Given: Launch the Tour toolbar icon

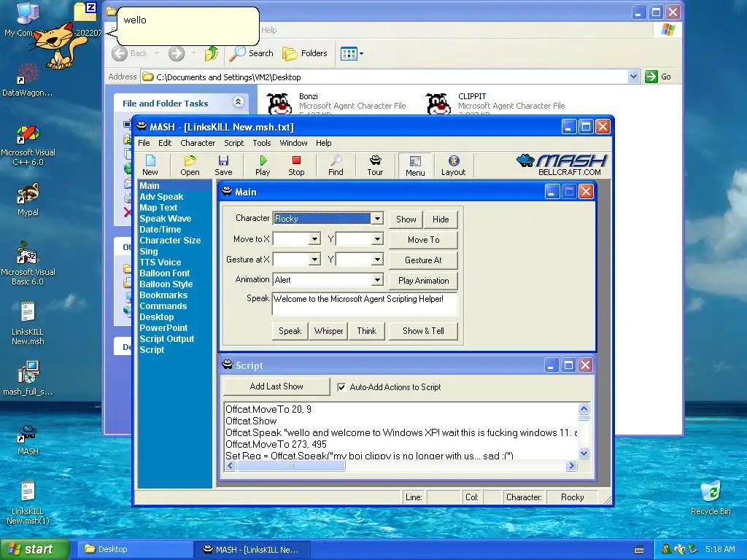Looking at the screenshot, I should click(375, 165).
